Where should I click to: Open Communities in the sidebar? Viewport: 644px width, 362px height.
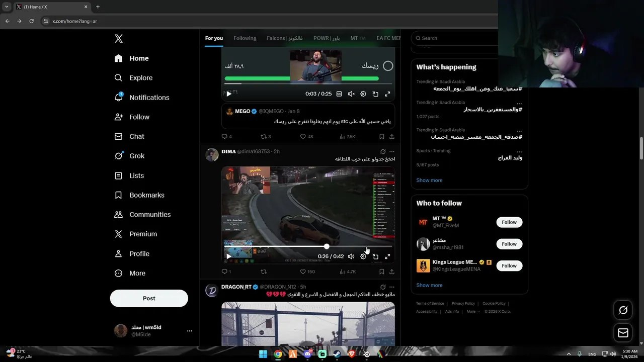tap(143, 215)
